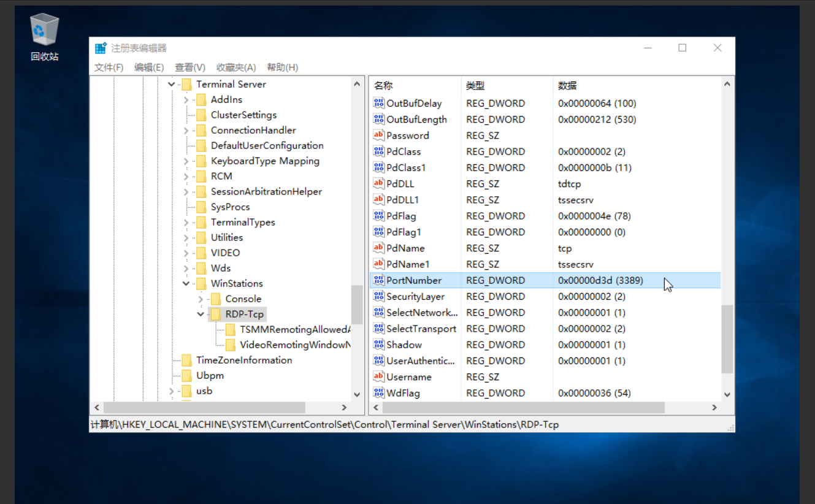
Task: Select the TimeZoneInformation key
Action: coord(244,360)
